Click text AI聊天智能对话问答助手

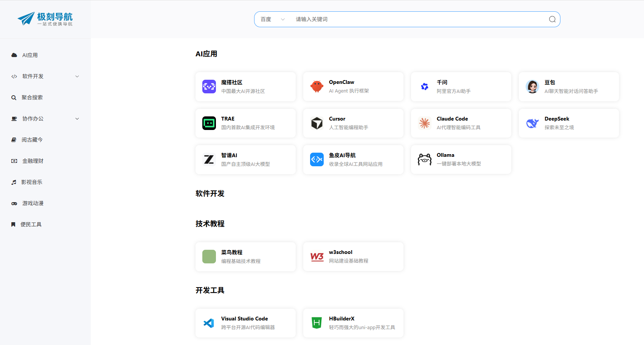click(571, 91)
